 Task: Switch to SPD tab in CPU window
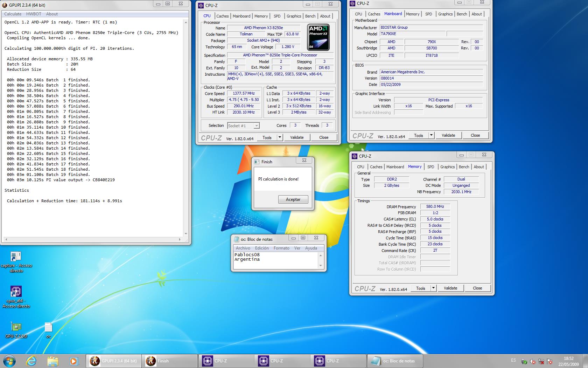pos(277,16)
